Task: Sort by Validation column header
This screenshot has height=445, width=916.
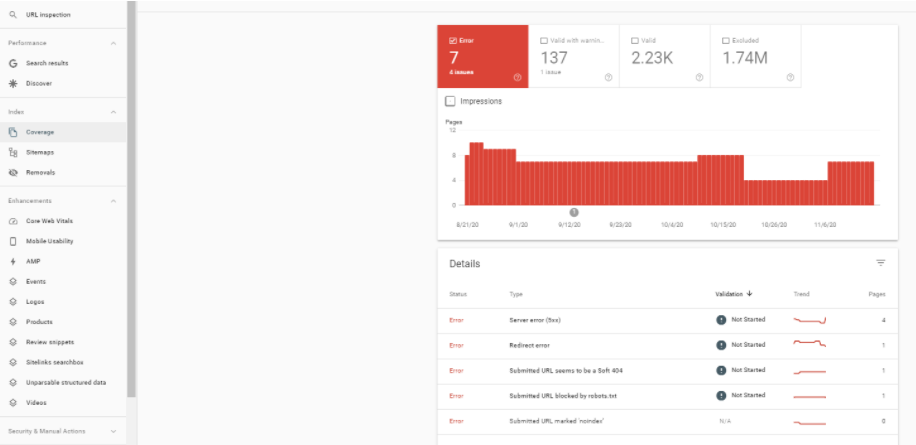Action: click(x=734, y=294)
